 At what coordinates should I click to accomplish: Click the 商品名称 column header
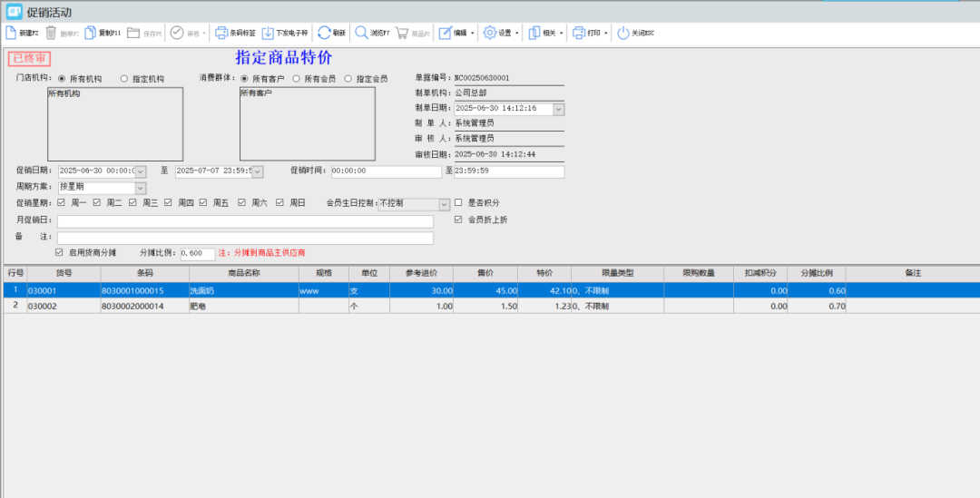tap(244, 274)
